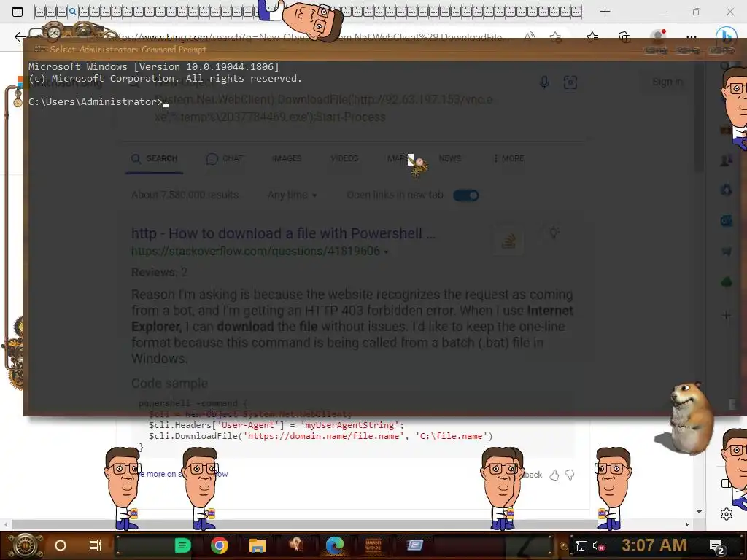The width and height of the screenshot is (747, 560).
Task: Open Edge tab actions menu icon
Action: click(x=18, y=12)
